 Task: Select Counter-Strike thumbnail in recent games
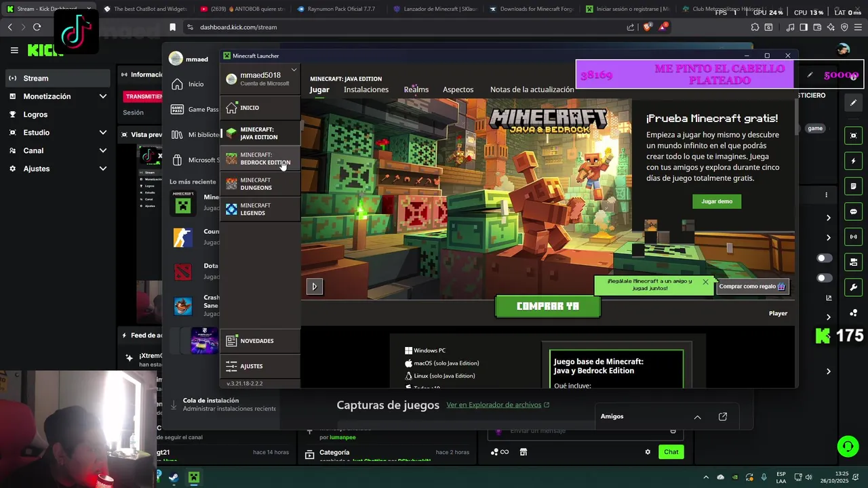pyautogui.click(x=182, y=237)
